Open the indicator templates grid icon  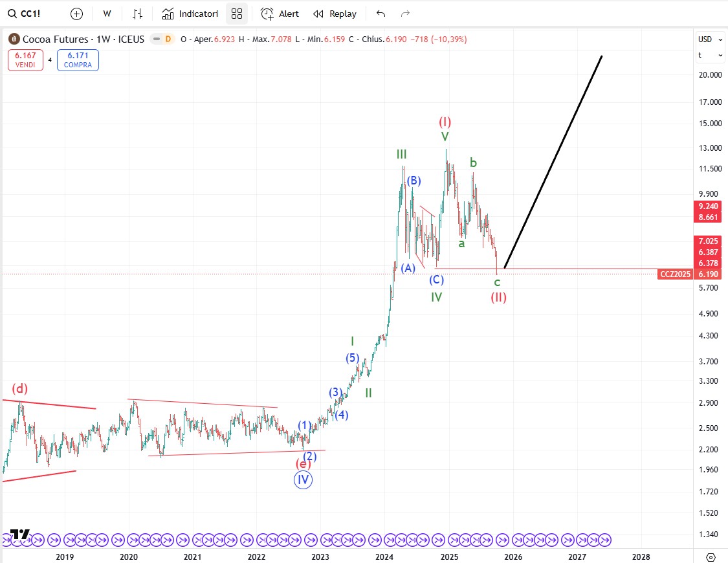pos(237,14)
